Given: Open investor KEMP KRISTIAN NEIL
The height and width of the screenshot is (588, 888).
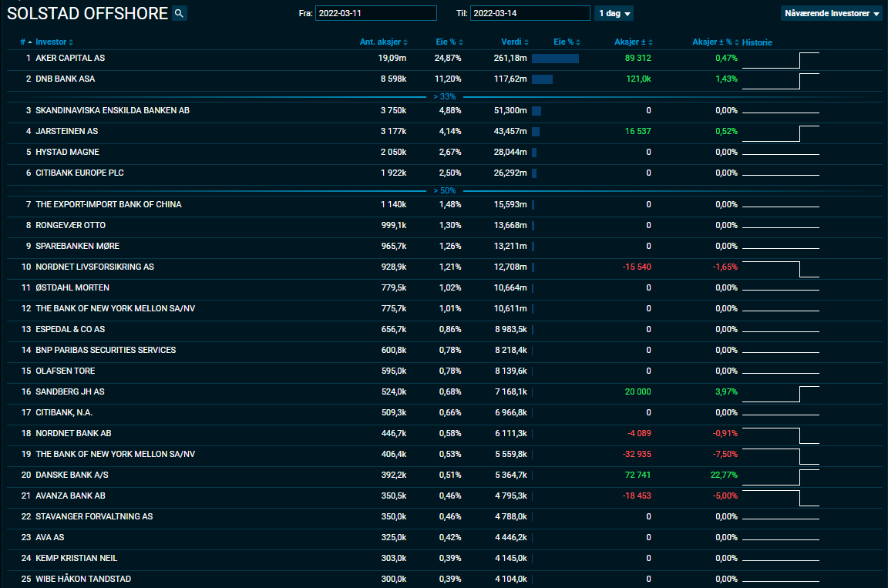Looking at the screenshot, I should 76,558.
